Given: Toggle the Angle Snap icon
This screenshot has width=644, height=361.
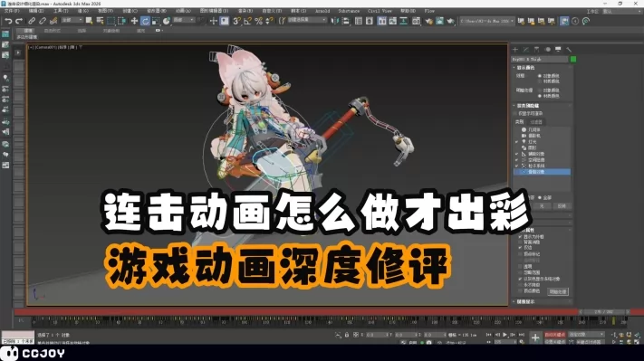Looking at the screenshot, I should 247,21.
